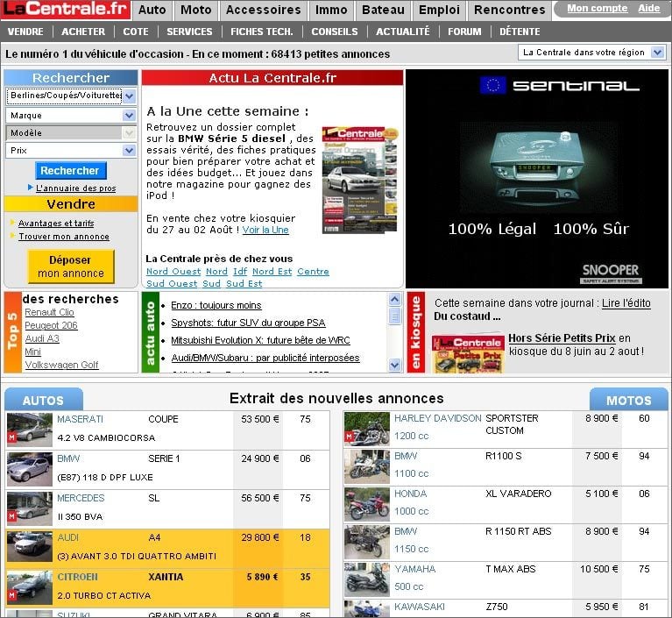Click the Déposer mon annonce button
Screen dimensions: 672x618
click(70, 266)
